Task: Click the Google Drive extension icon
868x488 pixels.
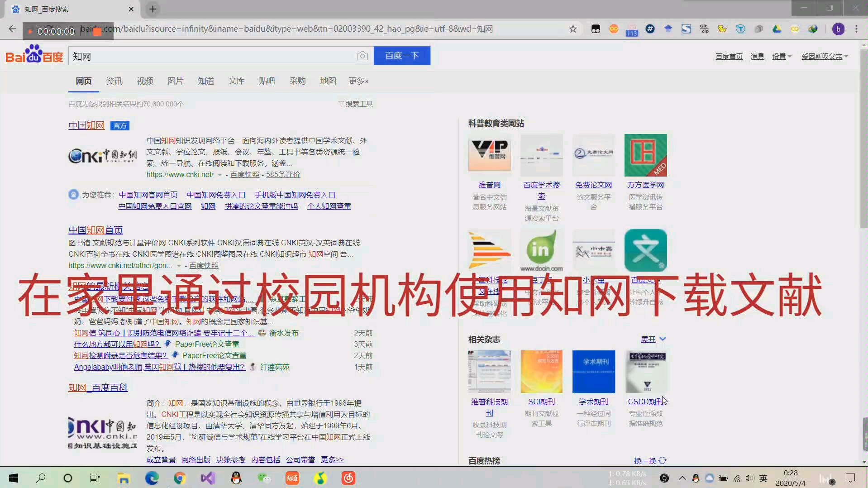Action: pyautogui.click(x=777, y=29)
